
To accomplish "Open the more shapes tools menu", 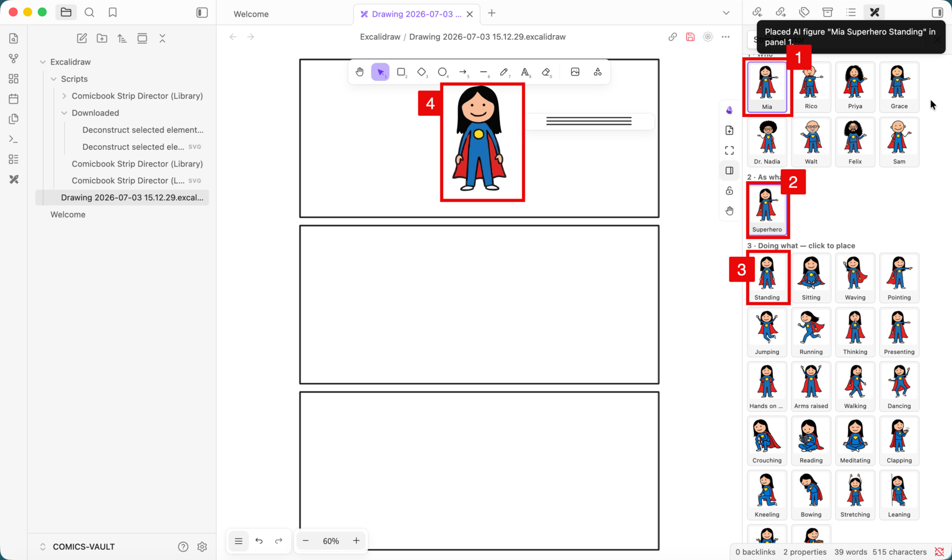I will pyautogui.click(x=597, y=72).
